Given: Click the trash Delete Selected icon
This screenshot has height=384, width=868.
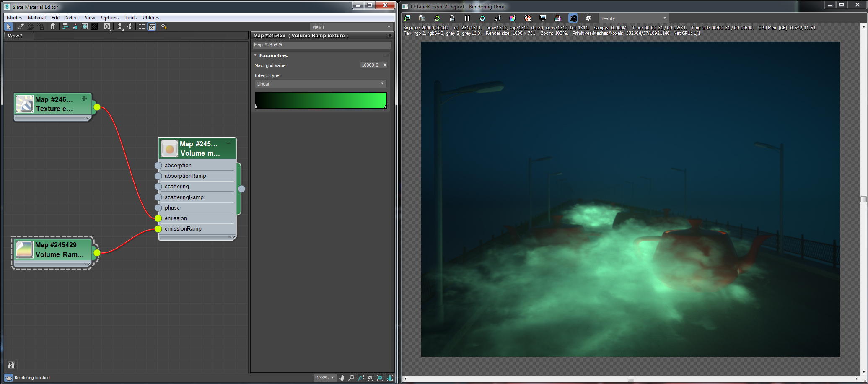Looking at the screenshot, I should (x=53, y=26).
